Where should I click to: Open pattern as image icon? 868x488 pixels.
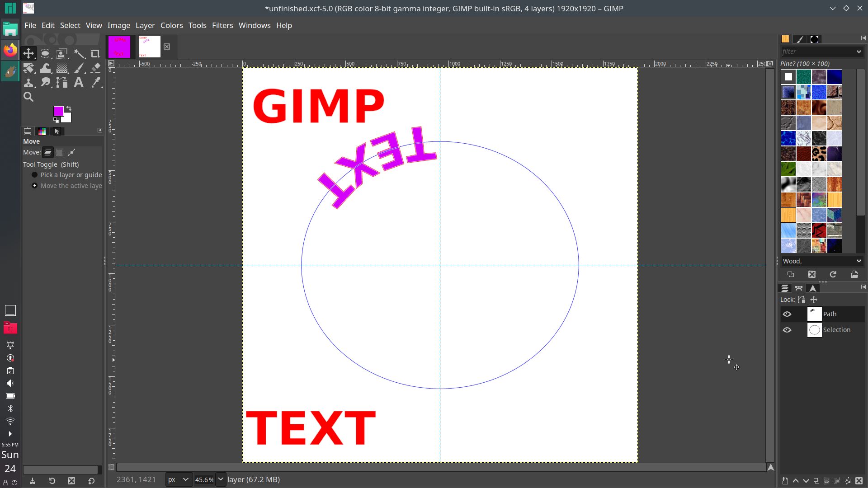[x=854, y=274]
